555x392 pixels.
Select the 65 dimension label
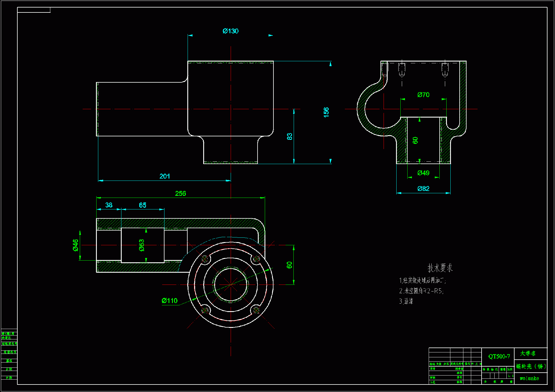tap(143, 205)
